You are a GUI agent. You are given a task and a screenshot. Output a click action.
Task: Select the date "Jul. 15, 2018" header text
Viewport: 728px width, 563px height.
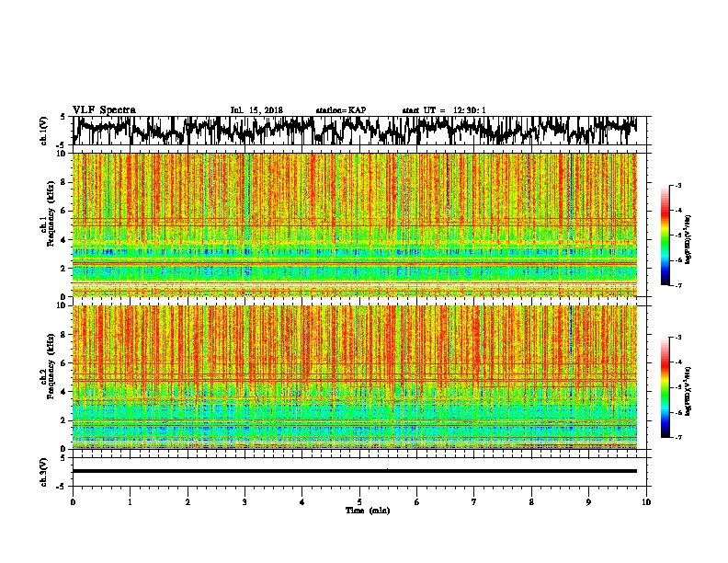coord(256,110)
